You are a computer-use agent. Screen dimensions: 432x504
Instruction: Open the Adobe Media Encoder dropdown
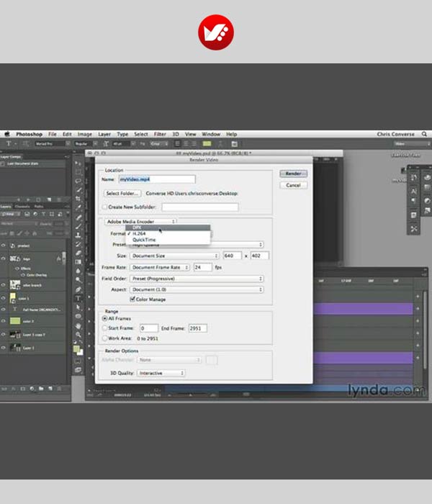click(x=140, y=222)
